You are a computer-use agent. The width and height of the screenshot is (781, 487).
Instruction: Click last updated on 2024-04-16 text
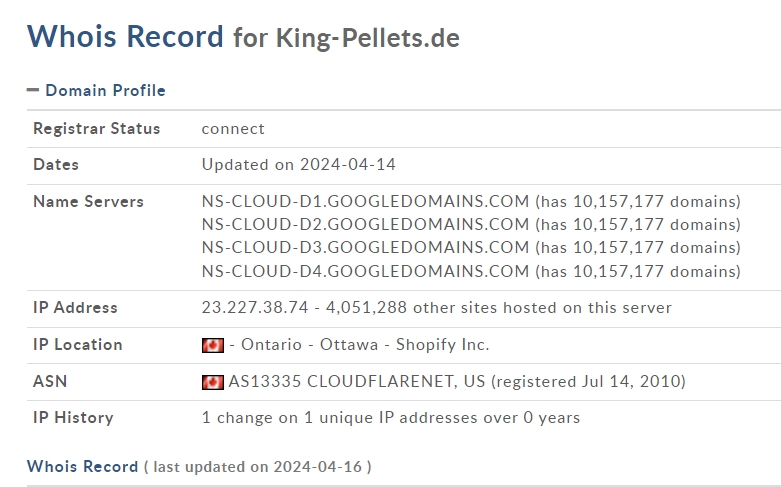pos(258,467)
